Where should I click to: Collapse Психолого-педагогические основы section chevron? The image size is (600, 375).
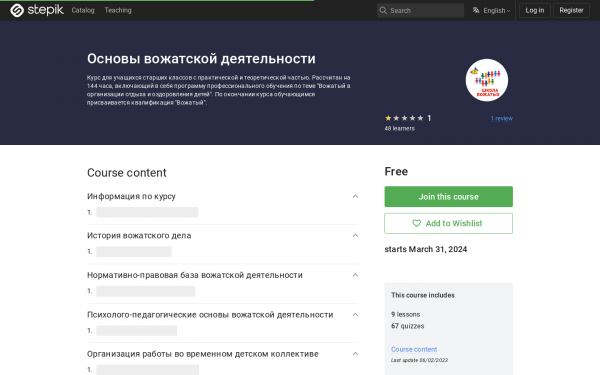(x=355, y=315)
